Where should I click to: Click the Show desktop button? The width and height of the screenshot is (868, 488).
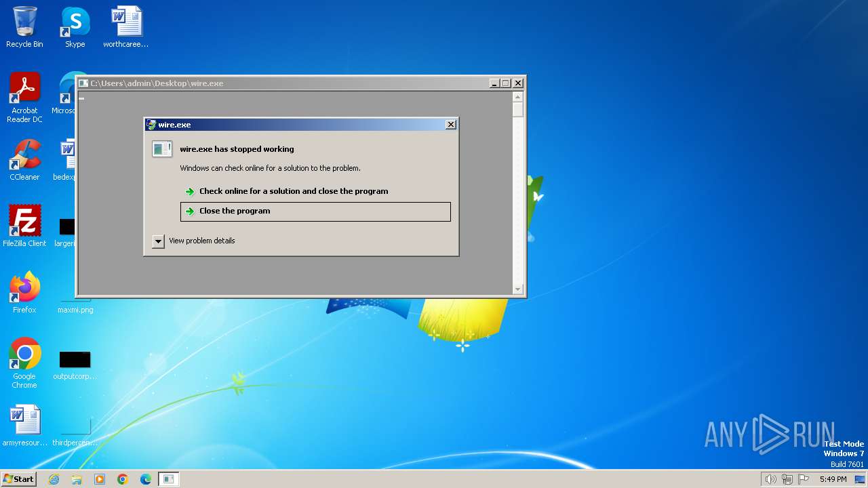pyautogui.click(x=860, y=479)
